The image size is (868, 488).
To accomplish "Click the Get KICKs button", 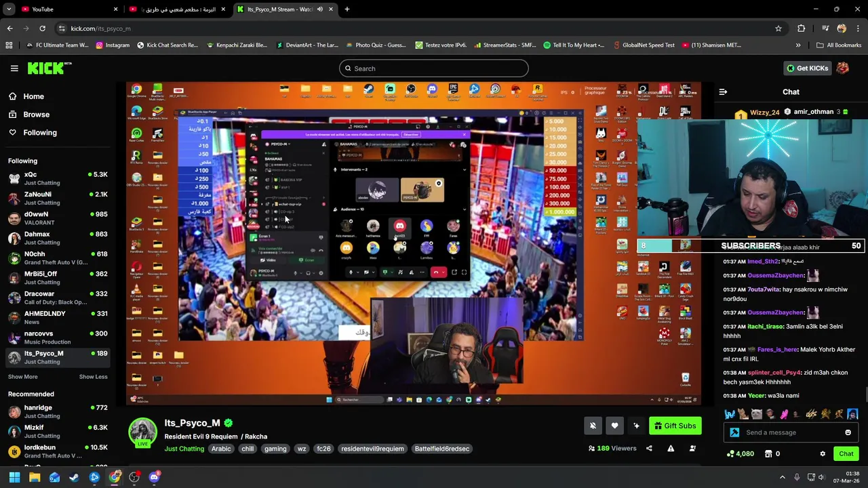I will (x=807, y=68).
